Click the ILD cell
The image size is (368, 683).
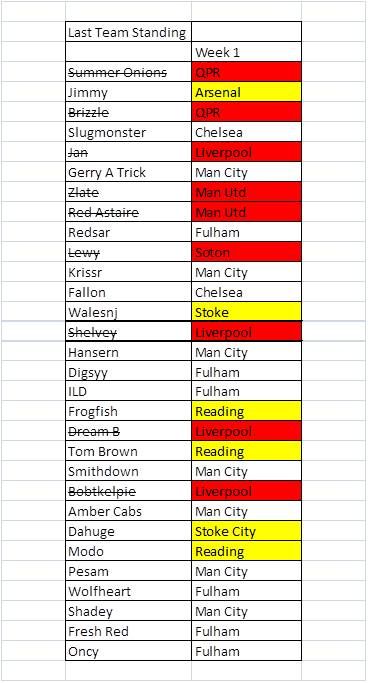pos(128,391)
